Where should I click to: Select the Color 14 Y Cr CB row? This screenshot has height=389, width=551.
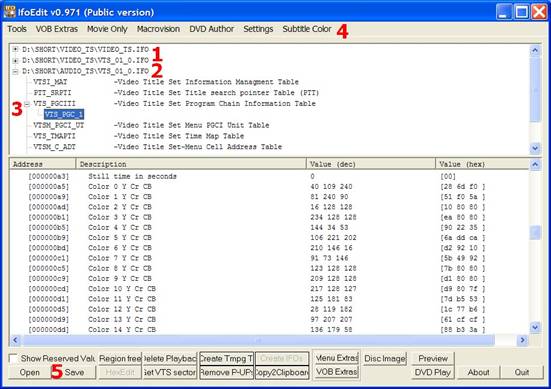pos(269,330)
